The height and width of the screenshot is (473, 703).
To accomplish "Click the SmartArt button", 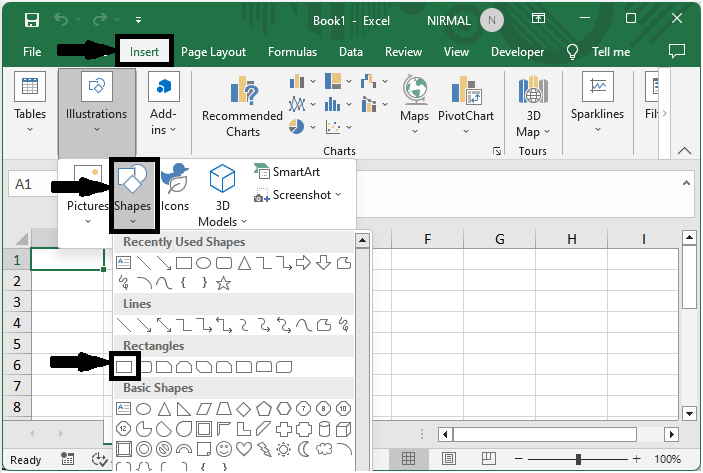I will (287, 172).
